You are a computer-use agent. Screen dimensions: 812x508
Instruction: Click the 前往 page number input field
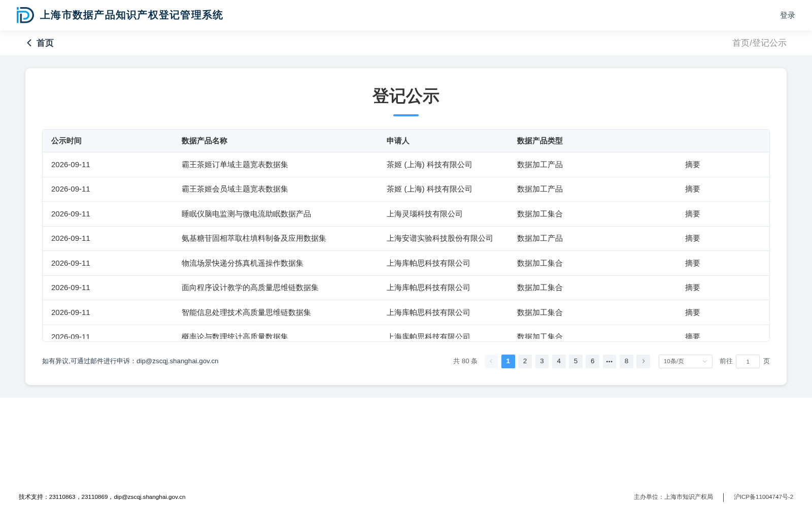point(748,361)
